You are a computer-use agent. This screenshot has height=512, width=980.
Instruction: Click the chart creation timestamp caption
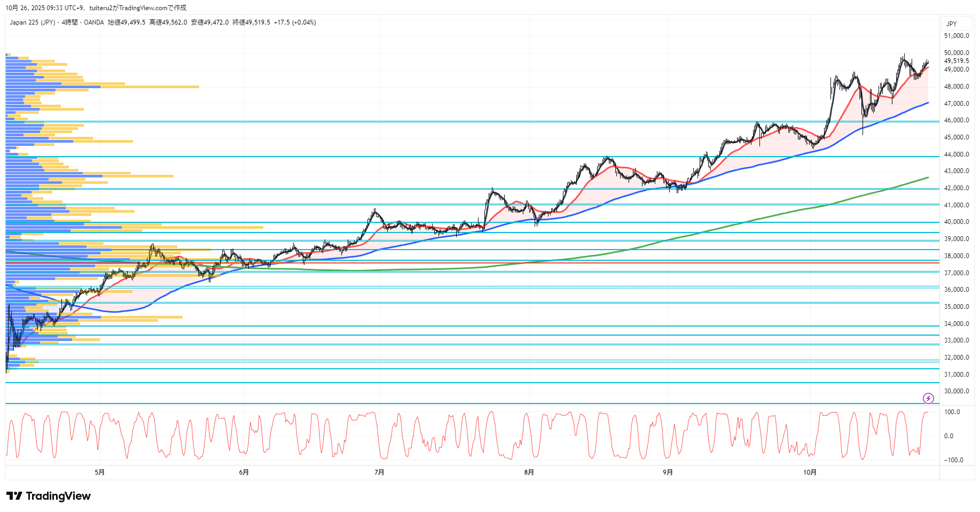[96, 8]
